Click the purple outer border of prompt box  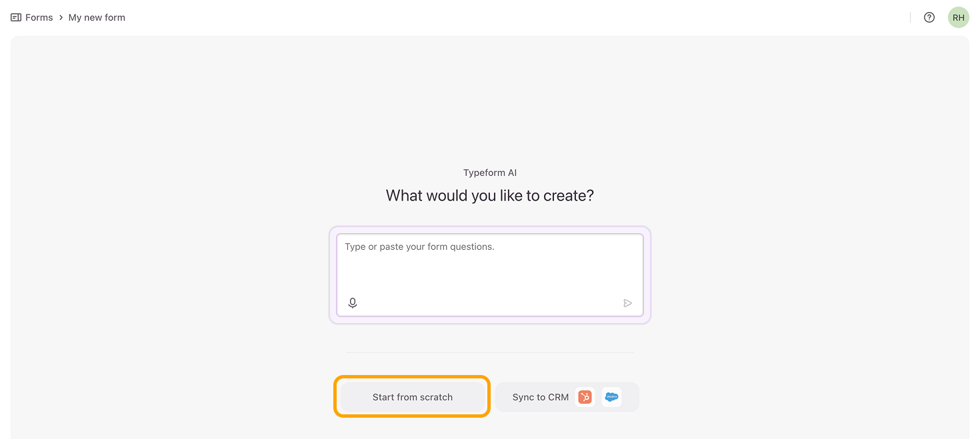pyautogui.click(x=490, y=321)
